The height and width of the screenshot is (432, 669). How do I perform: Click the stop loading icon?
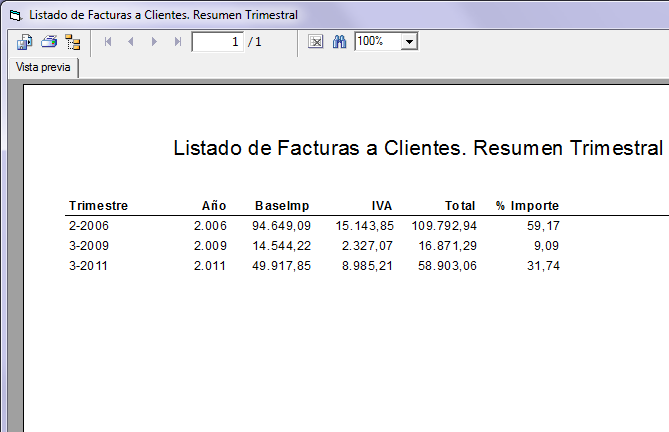pyautogui.click(x=315, y=42)
